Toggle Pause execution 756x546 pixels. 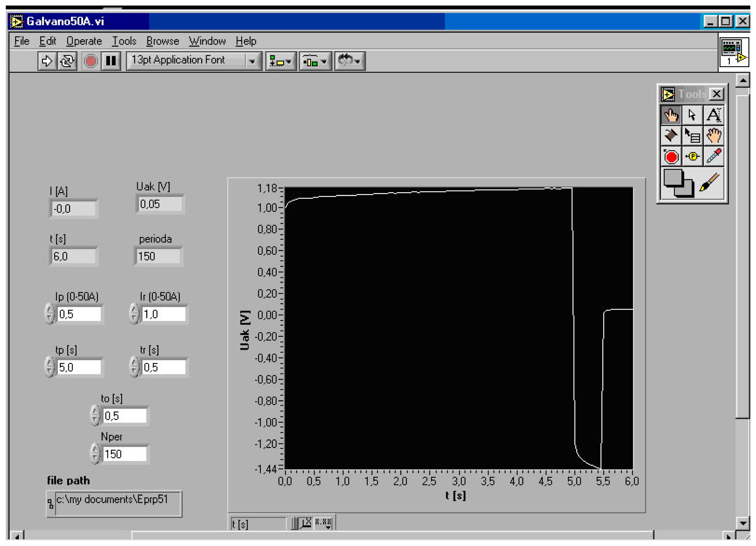(x=111, y=61)
